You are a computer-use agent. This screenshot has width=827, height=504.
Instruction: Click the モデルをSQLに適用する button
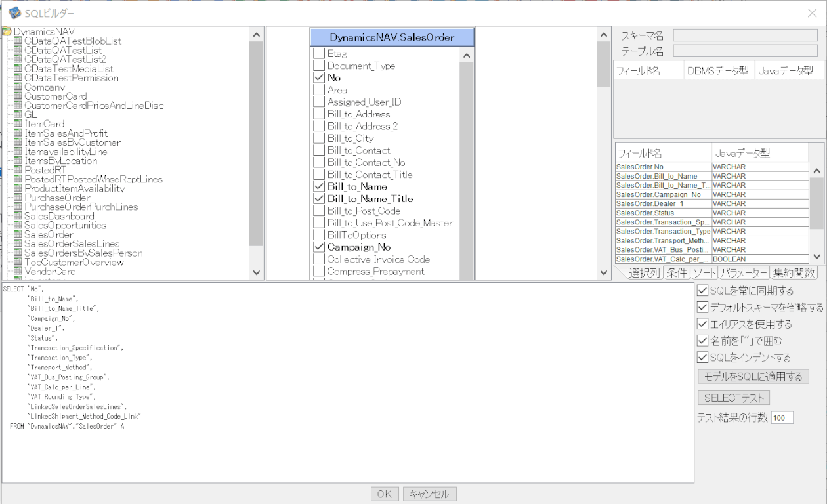753,377
